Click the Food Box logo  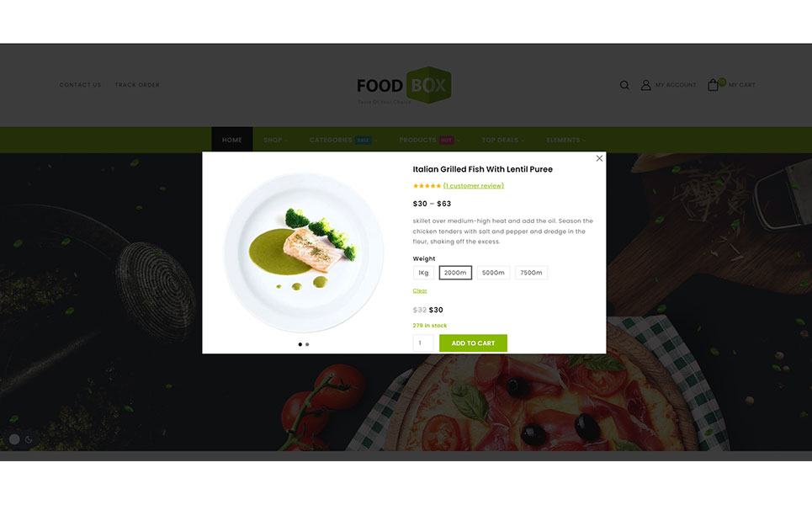point(404,86)
